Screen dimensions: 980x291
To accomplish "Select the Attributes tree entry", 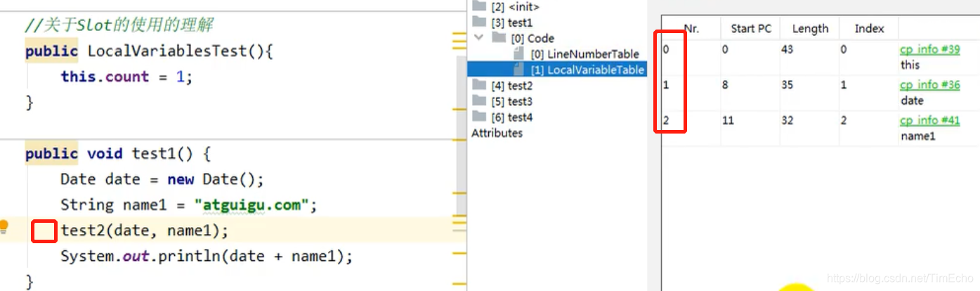I will (x=497, y=133).
